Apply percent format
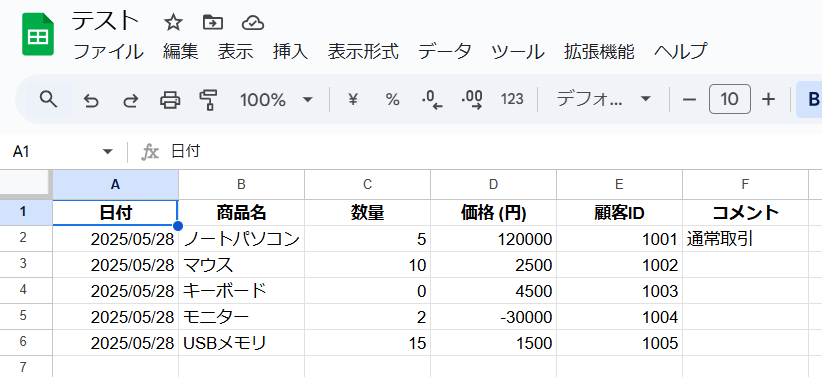Image resolution: width=822 pixels, height=377 pixels. click(393, 99)
